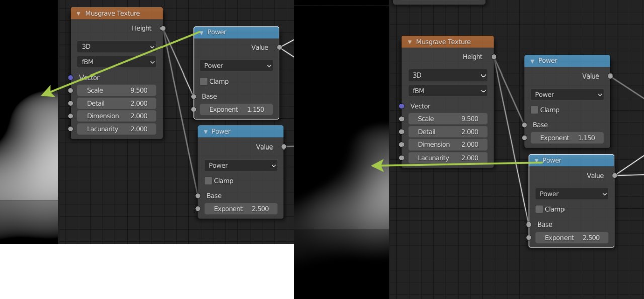Viewport: 644px width, 299px height.
Task: Click Height output socket in right screenshot
Action: click(x=494, y=57)
